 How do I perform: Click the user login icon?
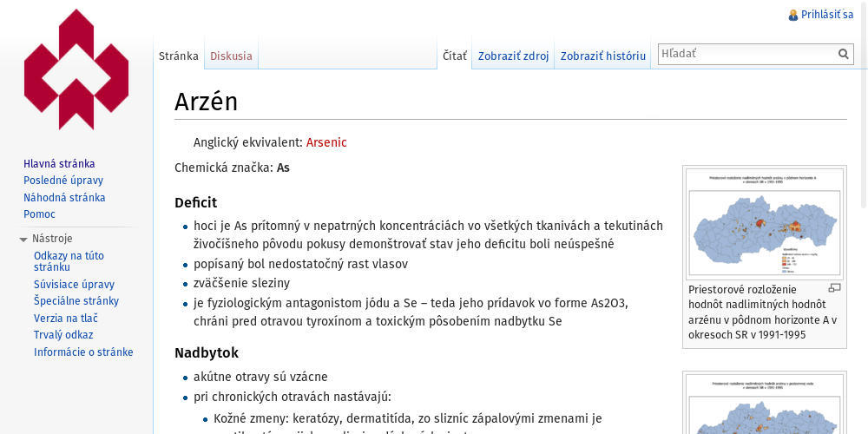coord(792,15)
